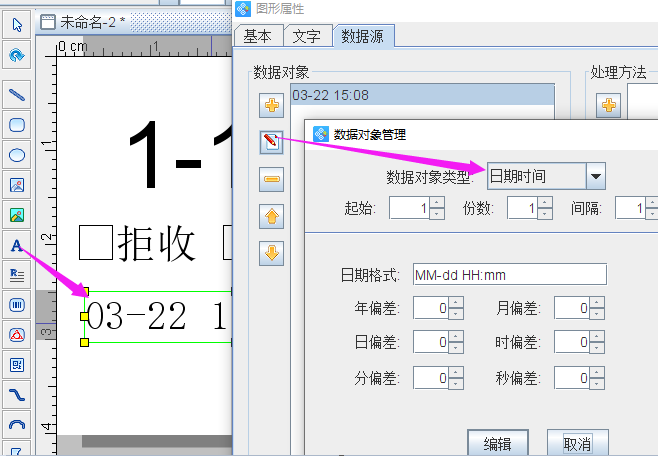Select the curve line tool

(x=17, y=395)
